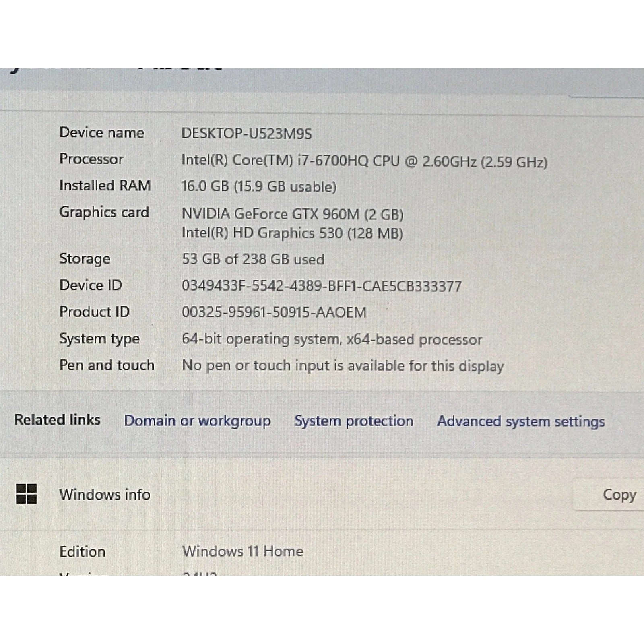Select the device name DESKTOP-U523M9S
Screen dimensions: 644x644
247,134
